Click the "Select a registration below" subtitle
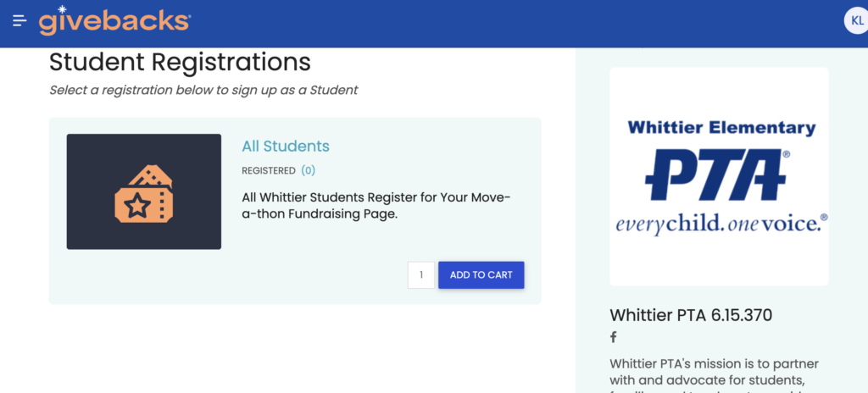The height and width of the screenshot is (393, 868). pos(203,90)
